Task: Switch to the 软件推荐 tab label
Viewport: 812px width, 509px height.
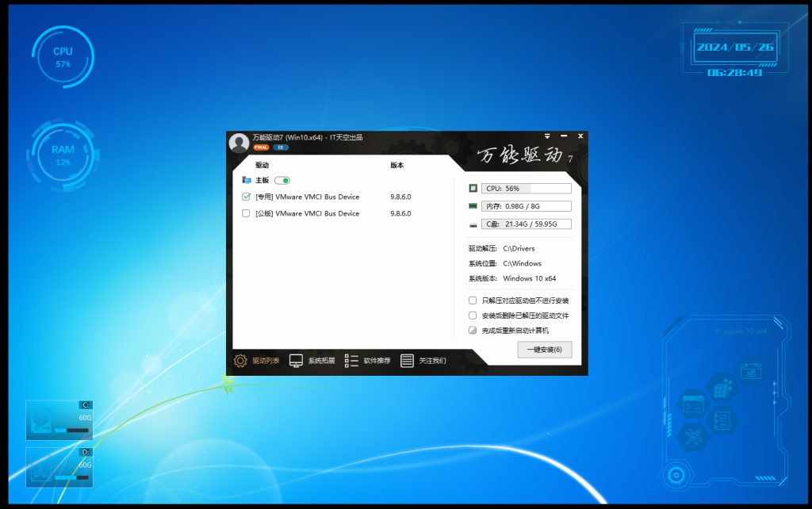Action: click(x=377, y=361)
